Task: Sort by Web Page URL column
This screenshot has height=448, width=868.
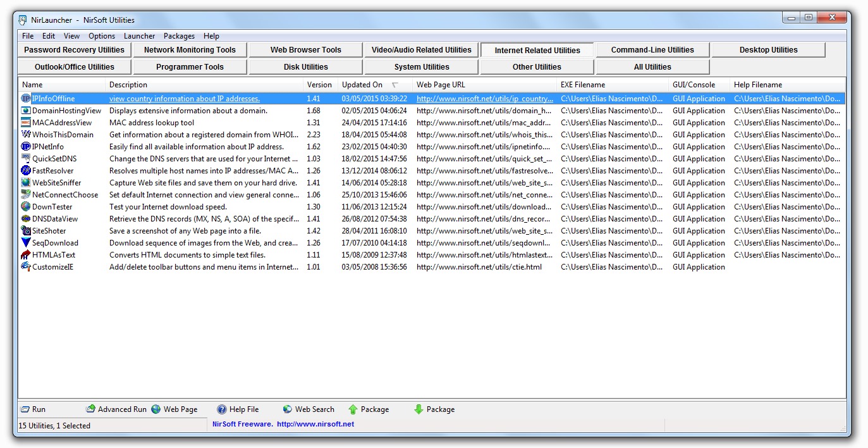Action: pos(485,85)
